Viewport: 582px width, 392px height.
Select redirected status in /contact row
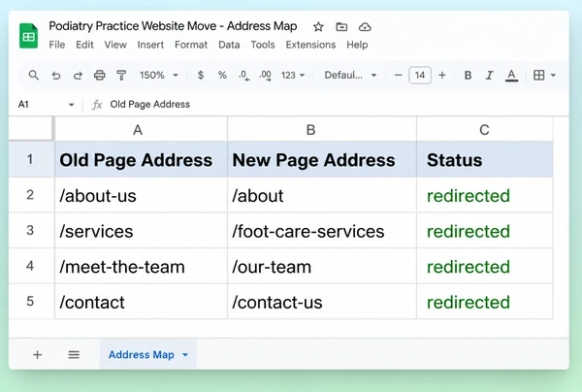pyautogui.click(x=484, y=301)
